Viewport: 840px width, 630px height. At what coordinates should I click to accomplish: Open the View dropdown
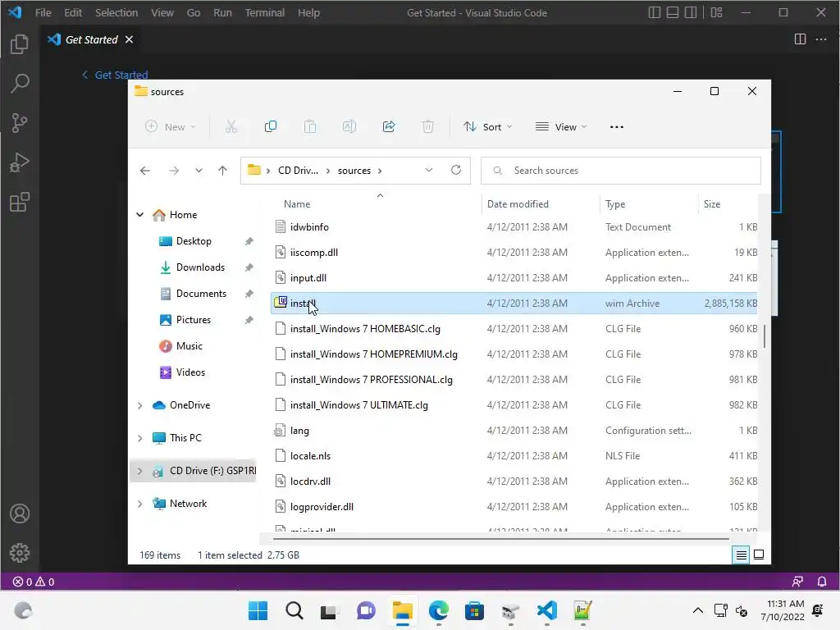click(561, 127)
